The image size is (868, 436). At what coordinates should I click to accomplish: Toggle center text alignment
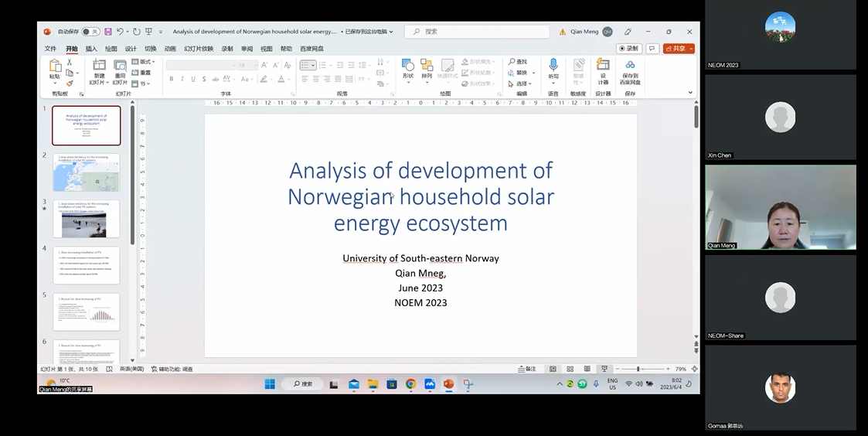tap(315, 79)
